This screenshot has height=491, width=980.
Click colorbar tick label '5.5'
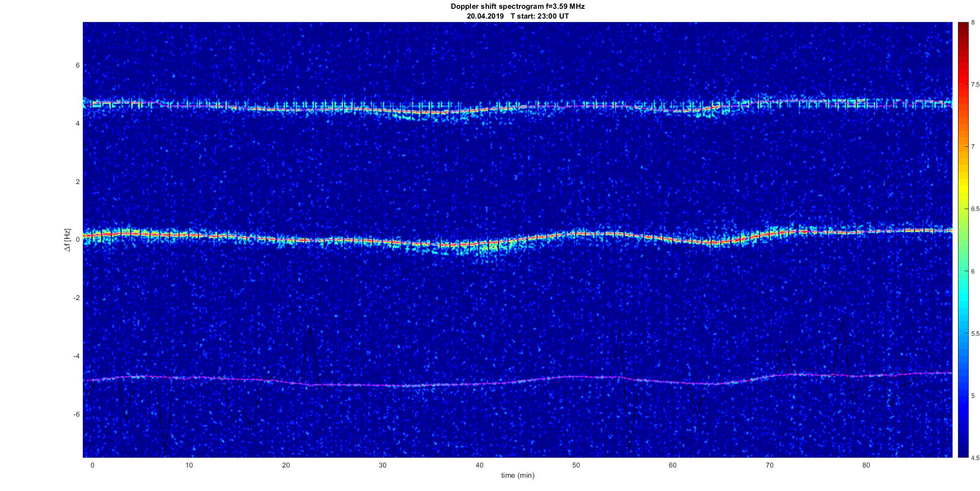coord(975,334)
